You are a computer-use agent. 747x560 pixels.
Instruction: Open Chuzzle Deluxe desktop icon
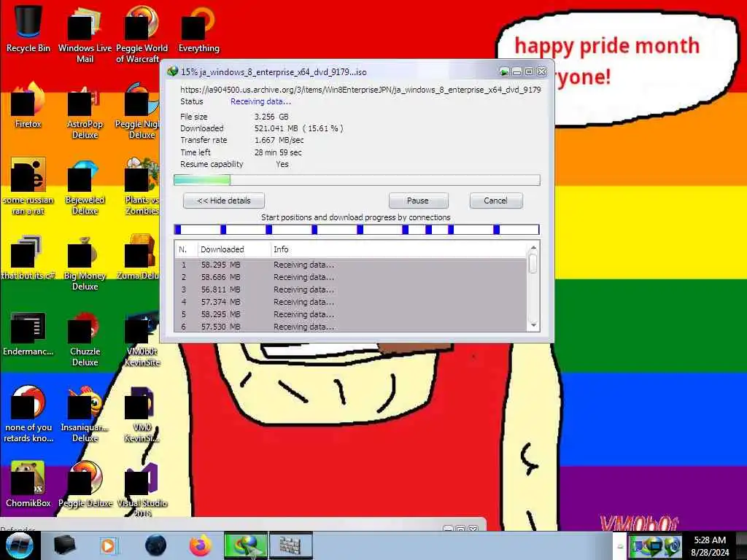(x=85, y=338)
